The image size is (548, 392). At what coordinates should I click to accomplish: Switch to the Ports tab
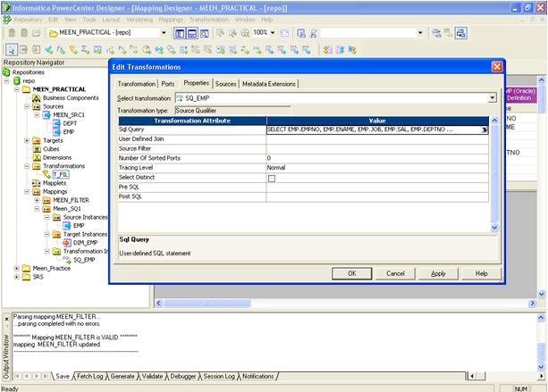pyautogui.click(x=168, y=83)
